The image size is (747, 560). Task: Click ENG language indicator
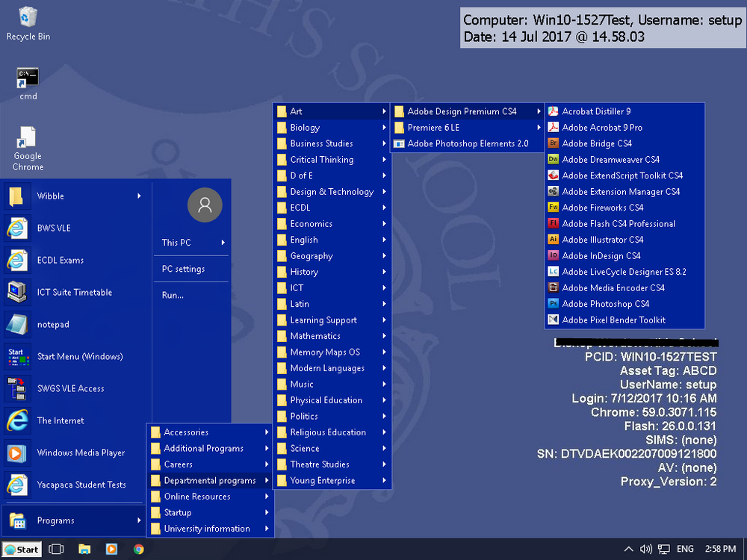coord(685,549)
